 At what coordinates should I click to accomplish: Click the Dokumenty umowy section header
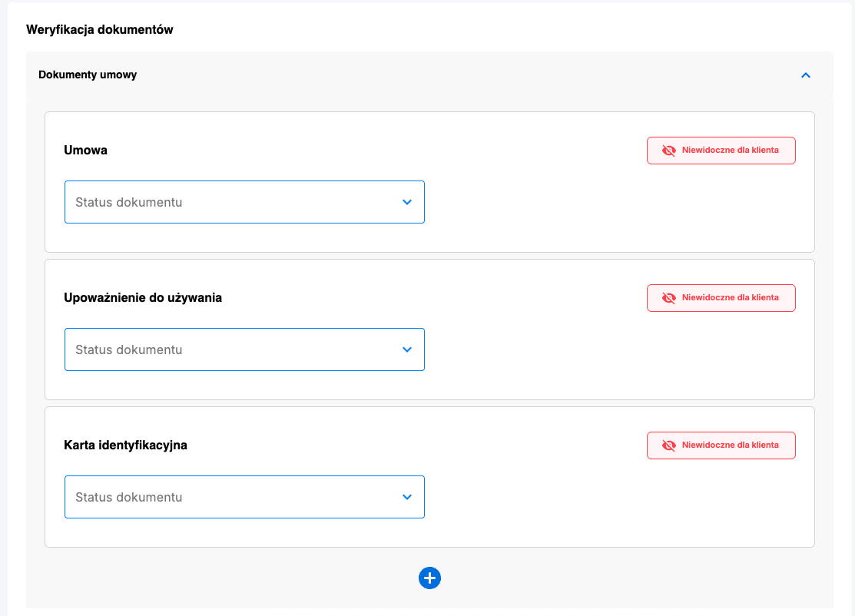[87, 75]
